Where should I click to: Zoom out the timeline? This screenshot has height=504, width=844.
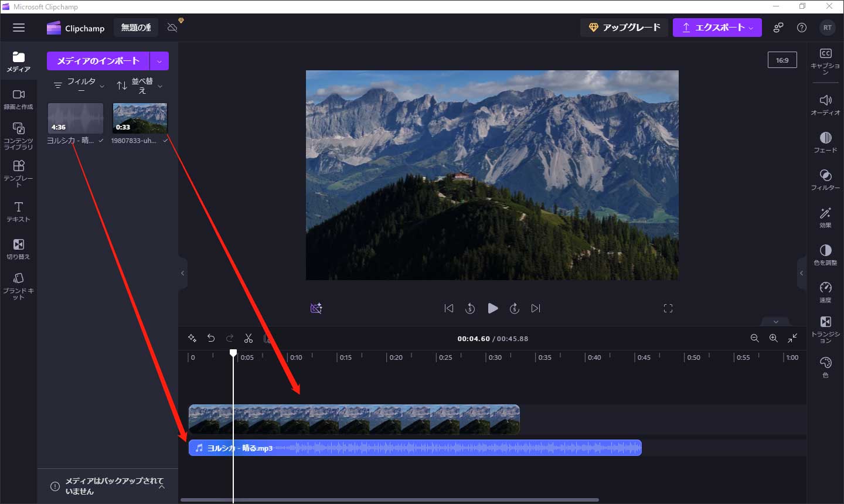[x=755, y=338]
